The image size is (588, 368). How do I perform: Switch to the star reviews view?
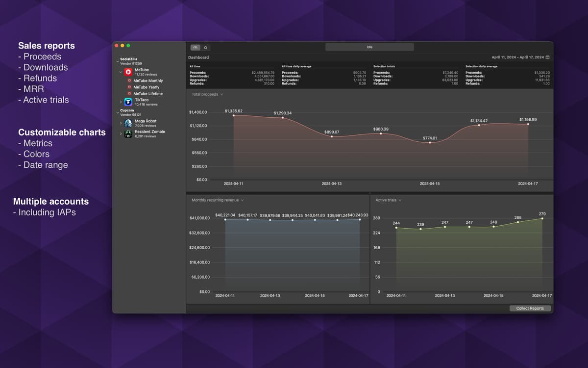[x=206, y=48]
